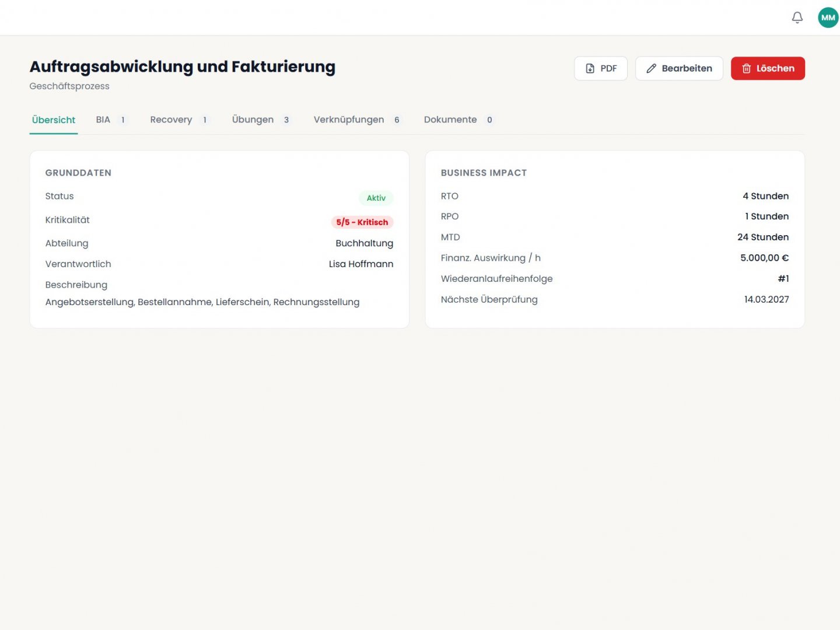Click the Aktiv status badge

pos(376,198)
